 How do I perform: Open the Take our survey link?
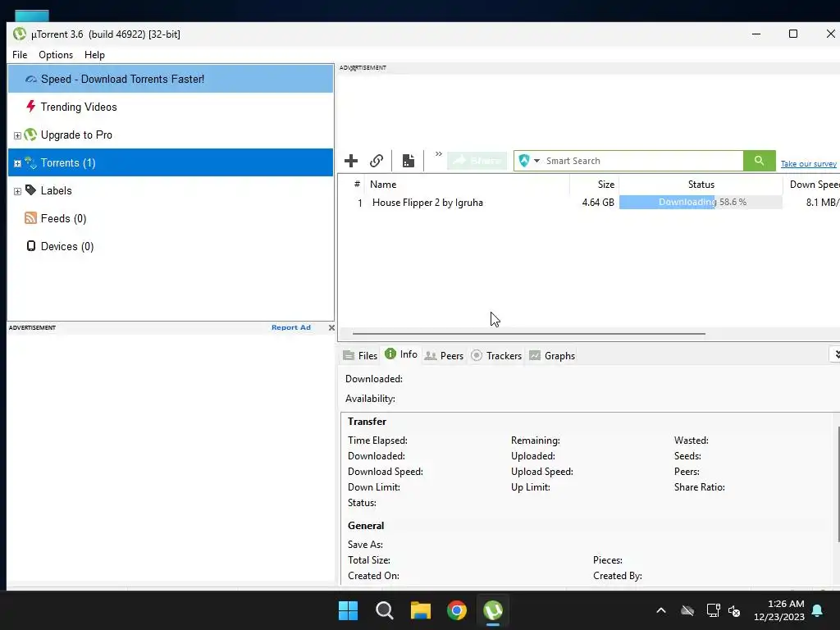click(x=808, y=164)
